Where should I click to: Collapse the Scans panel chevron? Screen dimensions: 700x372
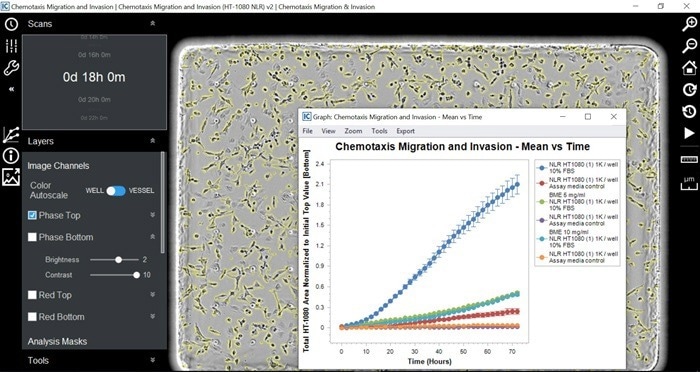(153, 24)
